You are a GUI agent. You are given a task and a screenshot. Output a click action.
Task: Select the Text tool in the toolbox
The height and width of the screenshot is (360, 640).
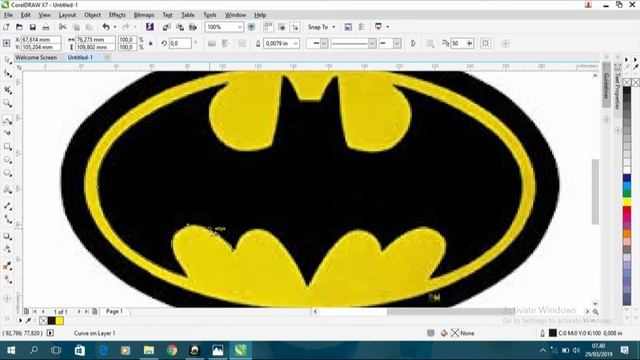tap(7, 189)
